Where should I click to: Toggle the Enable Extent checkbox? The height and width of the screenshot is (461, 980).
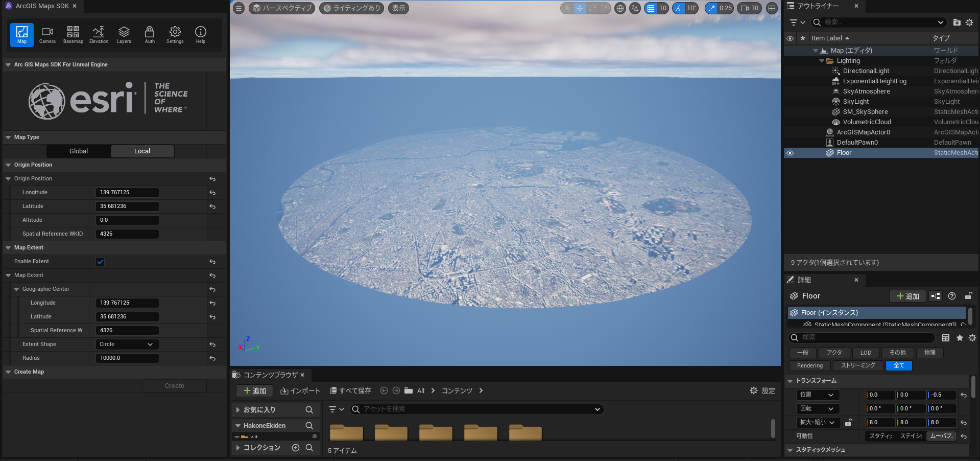tap(100, 262)
